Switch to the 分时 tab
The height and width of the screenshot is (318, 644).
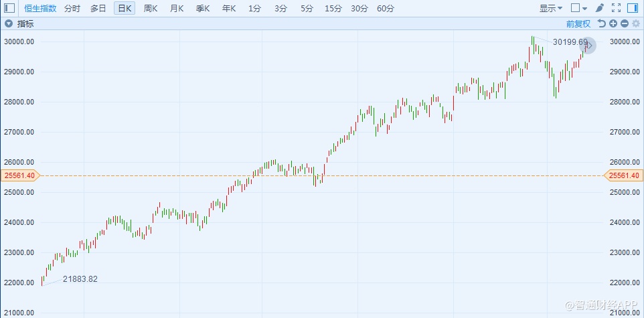click(x=72, y=9)
